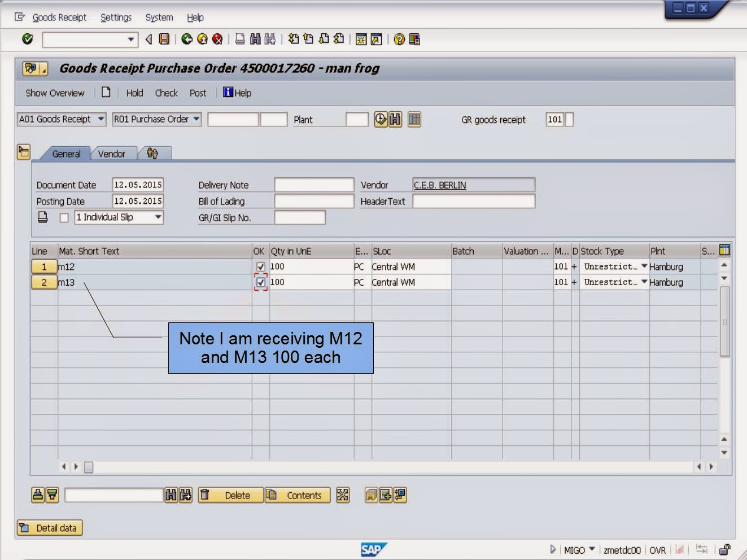Uncheck the OK checkbox for line item m13
This screenshot has height=560, width=747.
pos(260,282)
